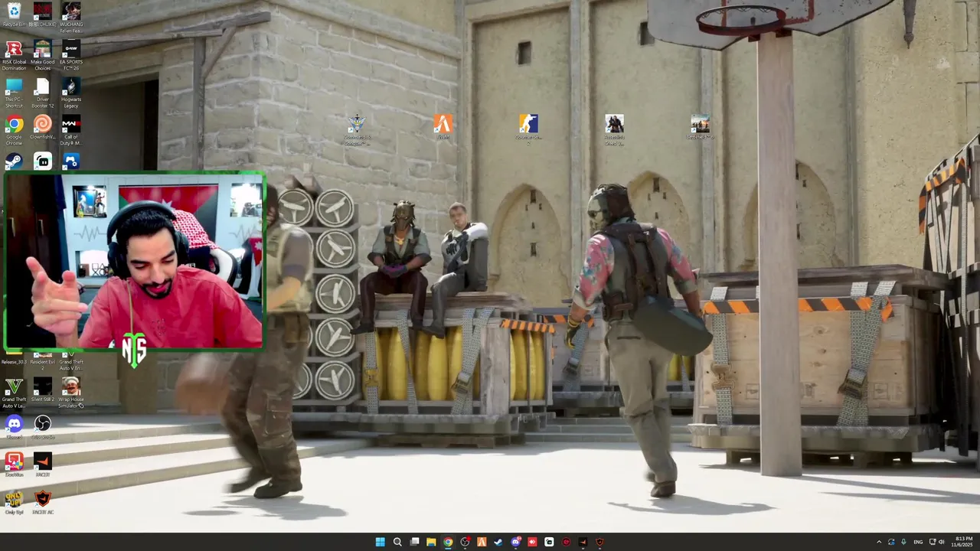Open FiveM from the taskbar
The width and height of the screenshot is (980, 551).
point(482,542)
